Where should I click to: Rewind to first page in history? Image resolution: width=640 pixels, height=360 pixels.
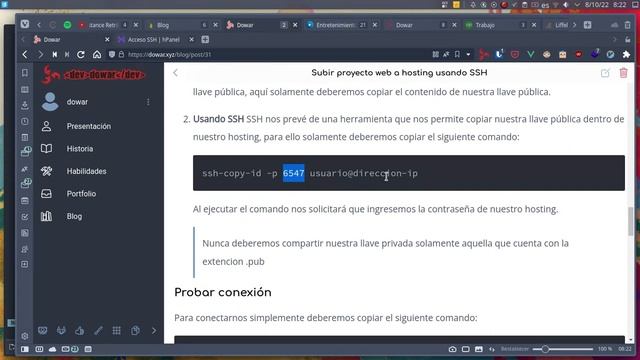54,54
